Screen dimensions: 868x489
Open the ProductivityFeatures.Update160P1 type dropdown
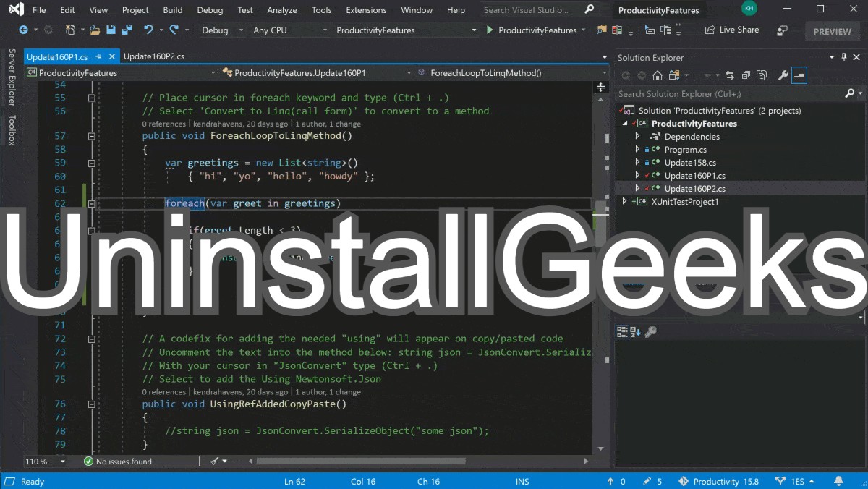pos(315,72)
